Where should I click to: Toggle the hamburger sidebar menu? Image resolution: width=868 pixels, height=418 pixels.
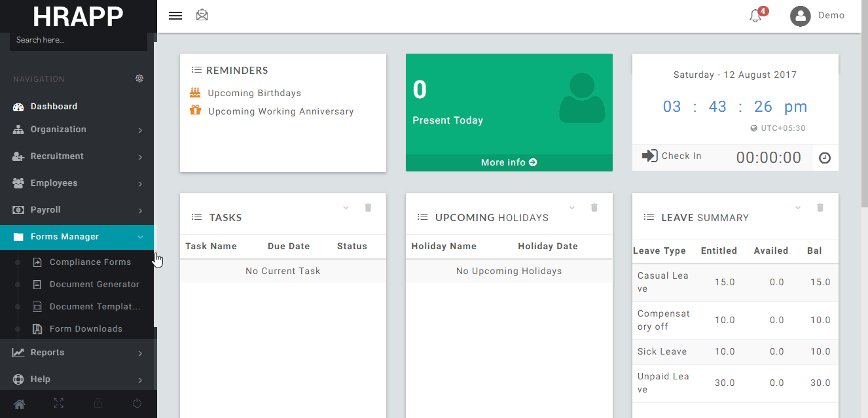[175, 16]
